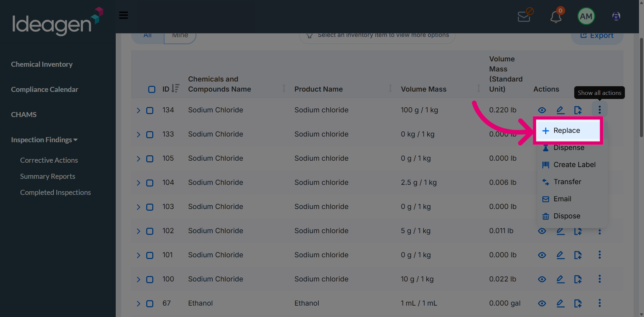Image resolution: width=644 pixels, height=317 pixels.
Task: Open Chemical Inventory in sidebar
Action: [x=42, y=64]
